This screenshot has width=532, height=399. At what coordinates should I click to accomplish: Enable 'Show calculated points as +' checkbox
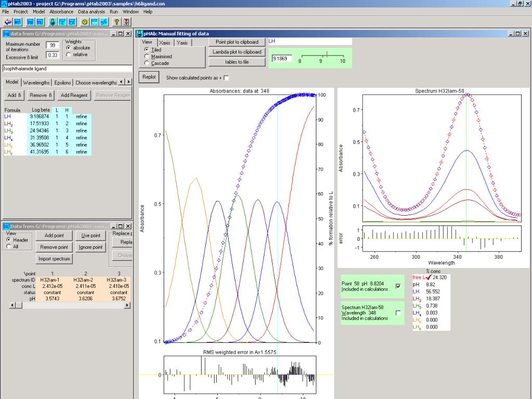click(x=226, y=78)
